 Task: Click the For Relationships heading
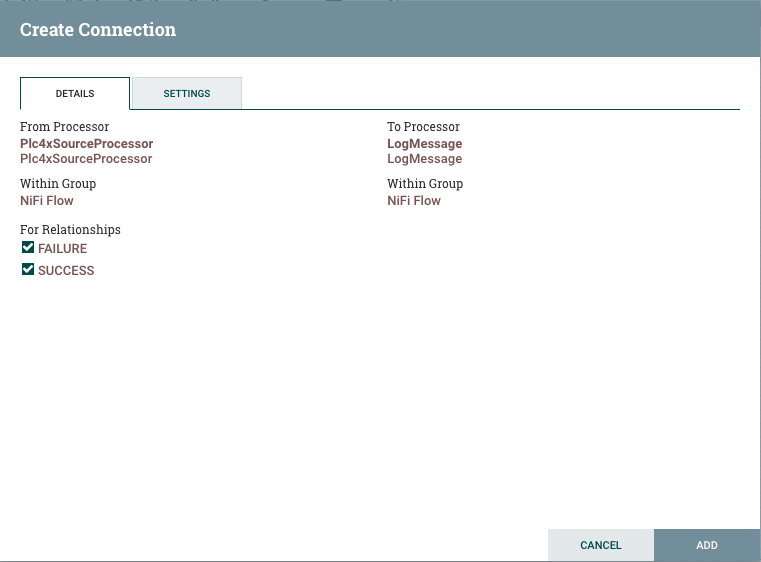pos(70,230)
